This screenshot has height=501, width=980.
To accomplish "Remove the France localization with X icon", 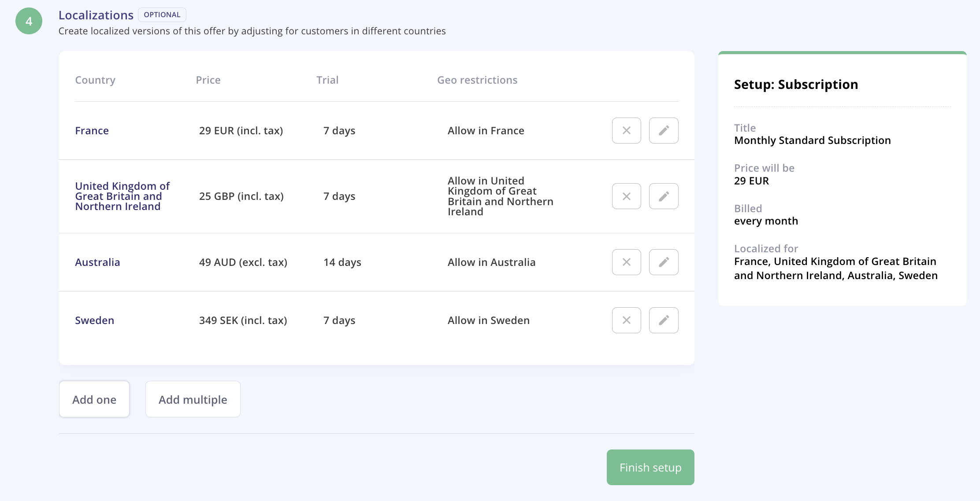I will click(x=626, y=130).
